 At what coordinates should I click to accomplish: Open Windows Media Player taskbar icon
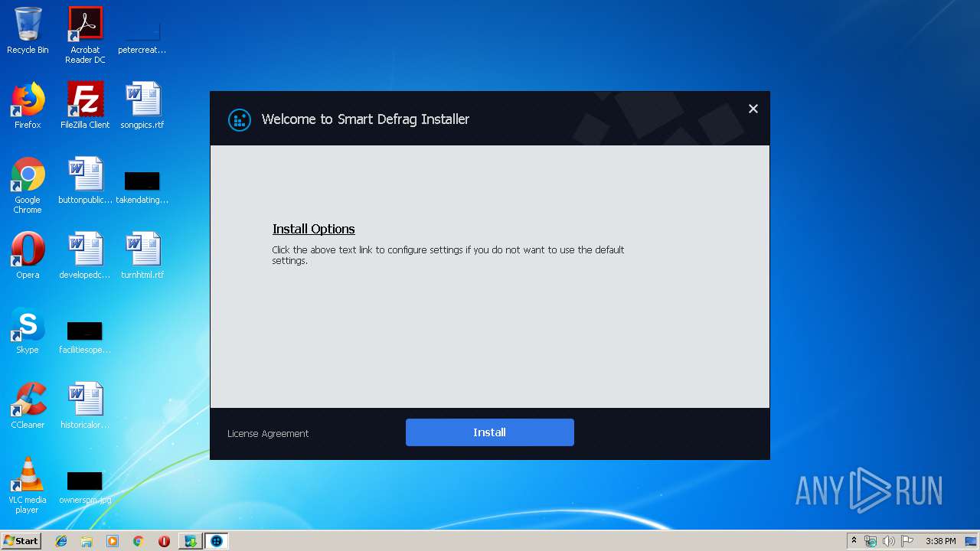point(113,541)
